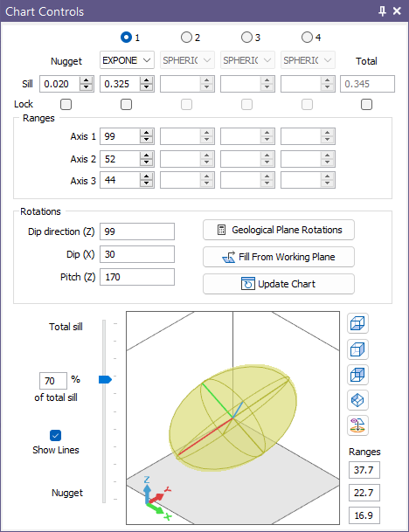409x532 pixels.
Task: Open Geological Plane Rotations calculator
Action: (279, 230)
